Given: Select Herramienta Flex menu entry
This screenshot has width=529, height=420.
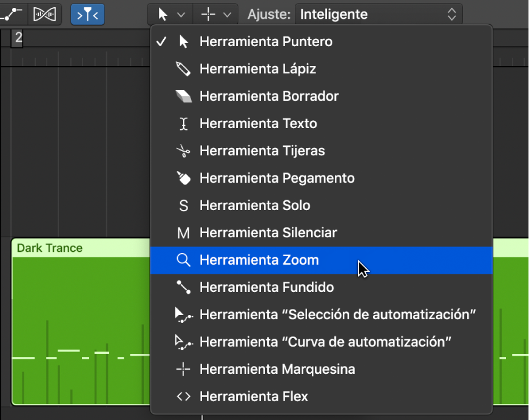Looking at the screenshot, I should click(254, 397).
